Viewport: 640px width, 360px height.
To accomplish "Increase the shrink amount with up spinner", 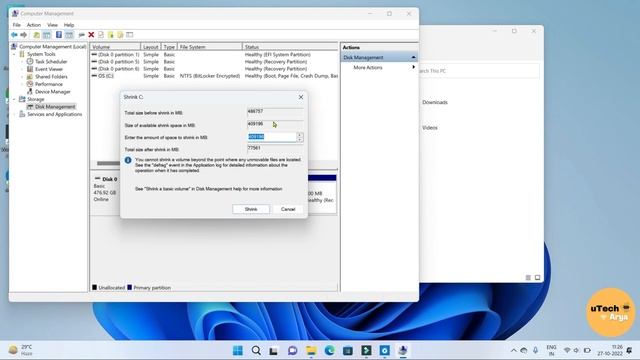I will (300, 135).
